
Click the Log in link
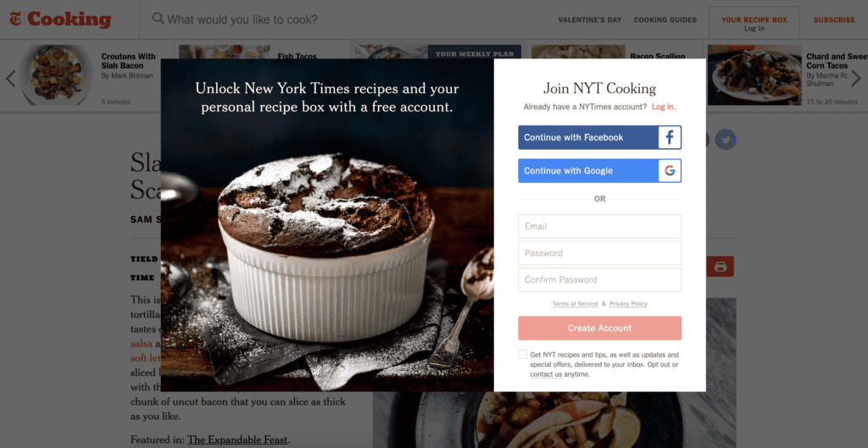[663, 107]
